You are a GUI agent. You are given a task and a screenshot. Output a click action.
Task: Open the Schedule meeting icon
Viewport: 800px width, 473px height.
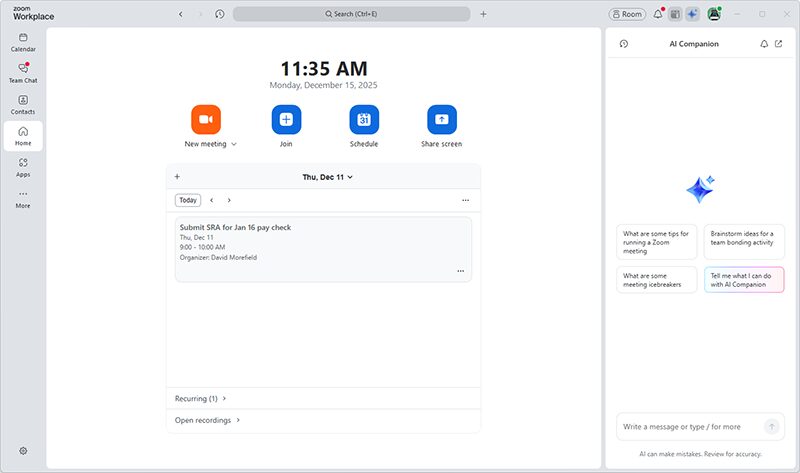click(364, 120)
